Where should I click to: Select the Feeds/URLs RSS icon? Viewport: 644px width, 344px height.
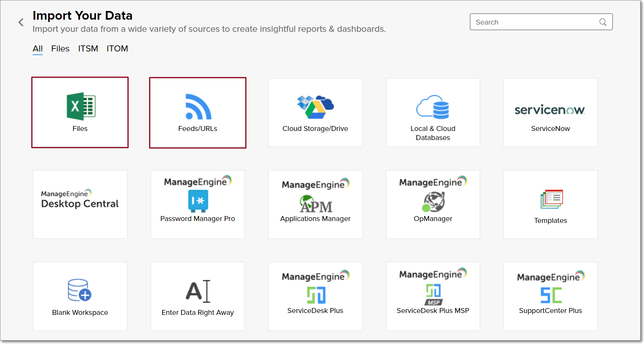pos(198,106)
